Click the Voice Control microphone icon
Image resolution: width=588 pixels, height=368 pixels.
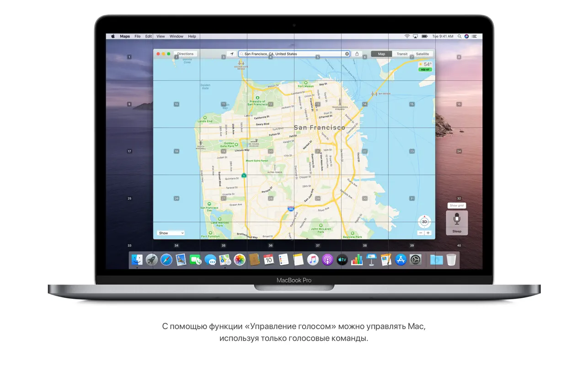pos(457,219)
